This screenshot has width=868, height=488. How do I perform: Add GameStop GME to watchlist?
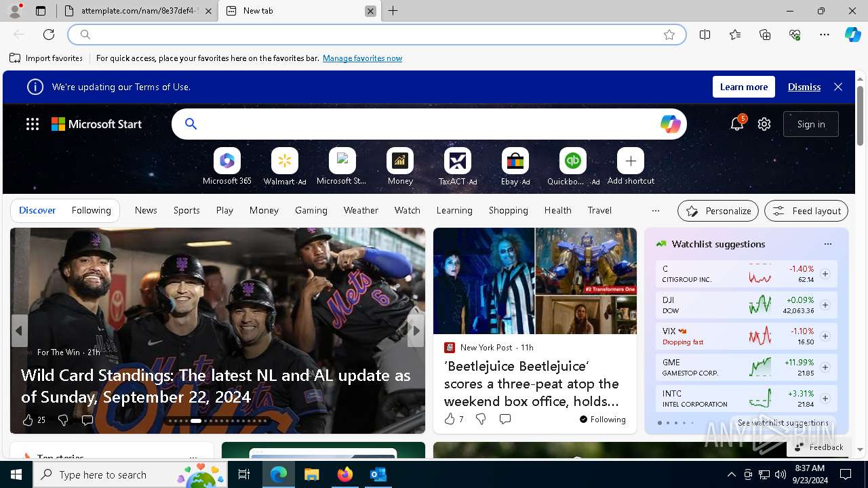pos(825,367)
